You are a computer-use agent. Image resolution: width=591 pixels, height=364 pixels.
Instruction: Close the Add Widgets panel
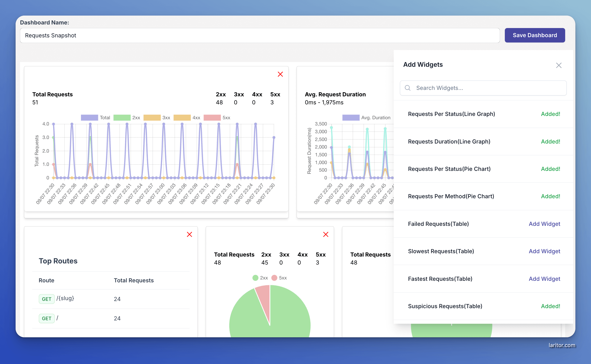[x=559, y=65]
